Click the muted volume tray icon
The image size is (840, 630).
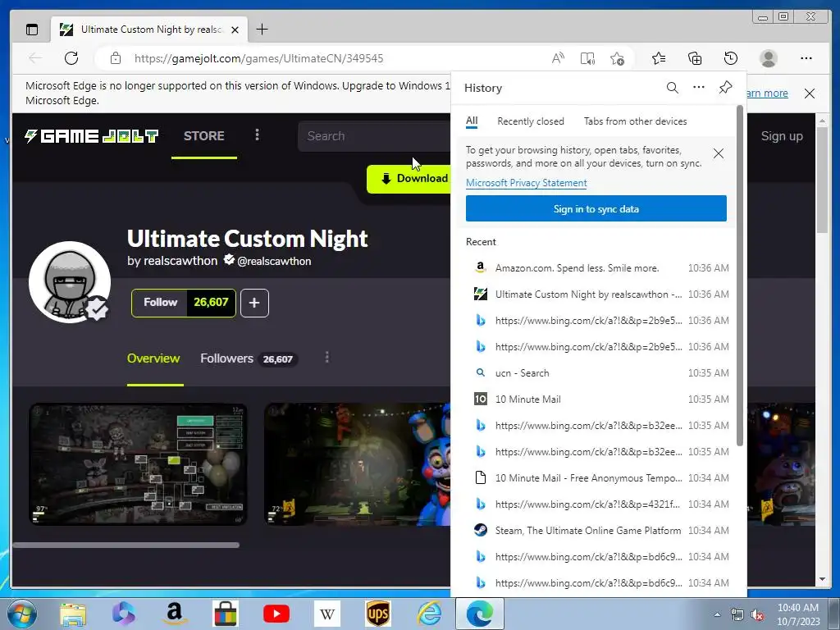(757, 614)
